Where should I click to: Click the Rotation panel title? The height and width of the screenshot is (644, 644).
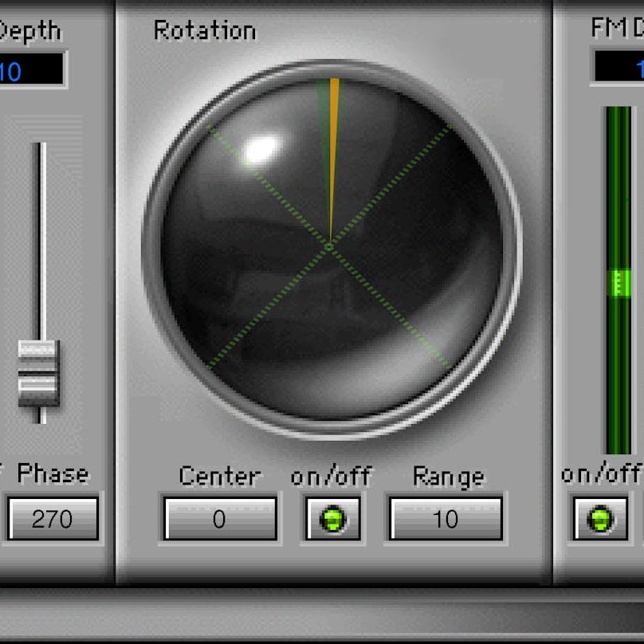204,29
